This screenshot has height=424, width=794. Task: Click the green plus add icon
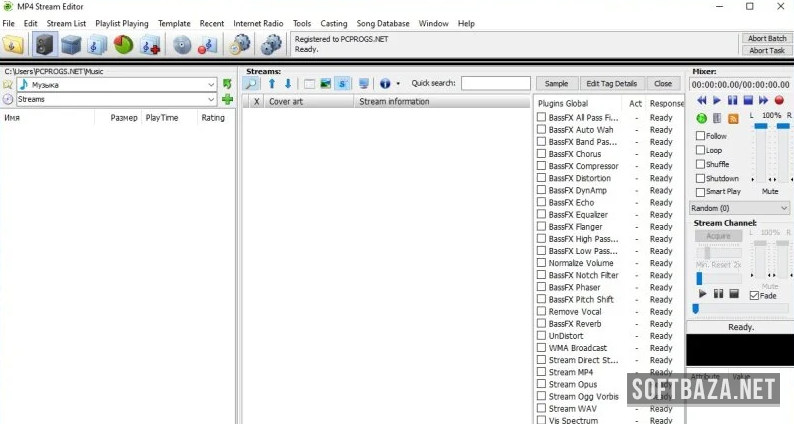[x=228, y=100]
